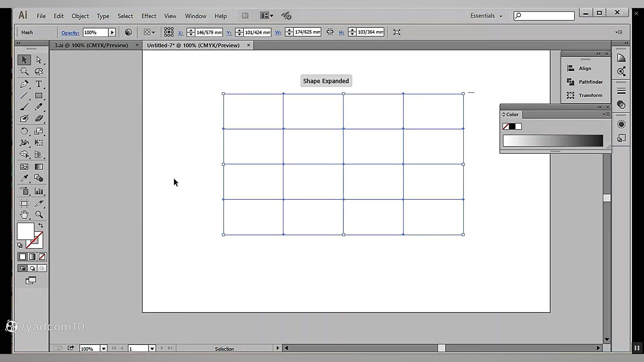Open the Effect menu
Screen dimensions: 644x362
click(x=149, y=16)
